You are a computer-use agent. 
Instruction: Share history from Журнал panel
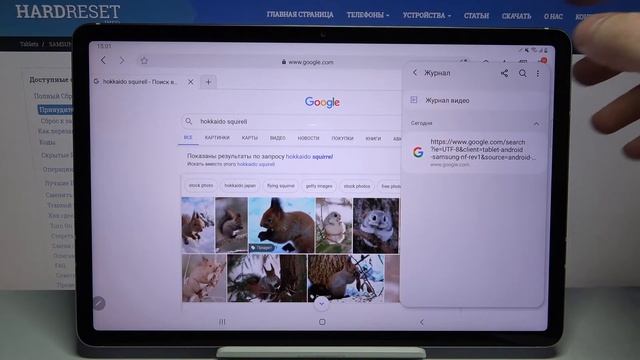pyautogui.click(x=504, y=73)
